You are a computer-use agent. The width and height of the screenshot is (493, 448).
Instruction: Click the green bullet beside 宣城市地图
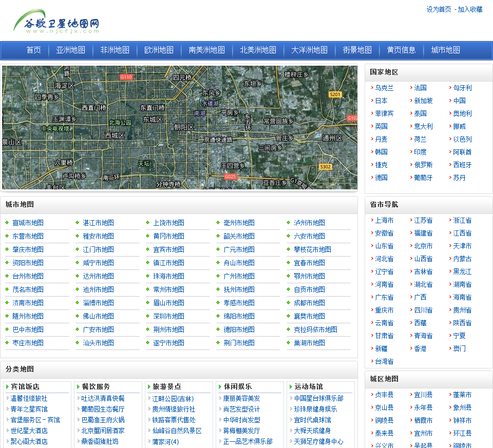7,223
